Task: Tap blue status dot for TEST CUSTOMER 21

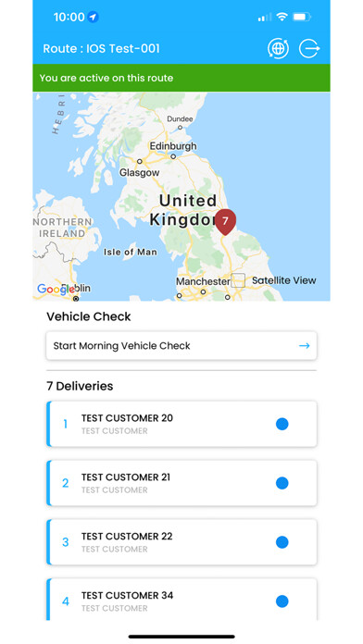Action: [x=282, y=483]
